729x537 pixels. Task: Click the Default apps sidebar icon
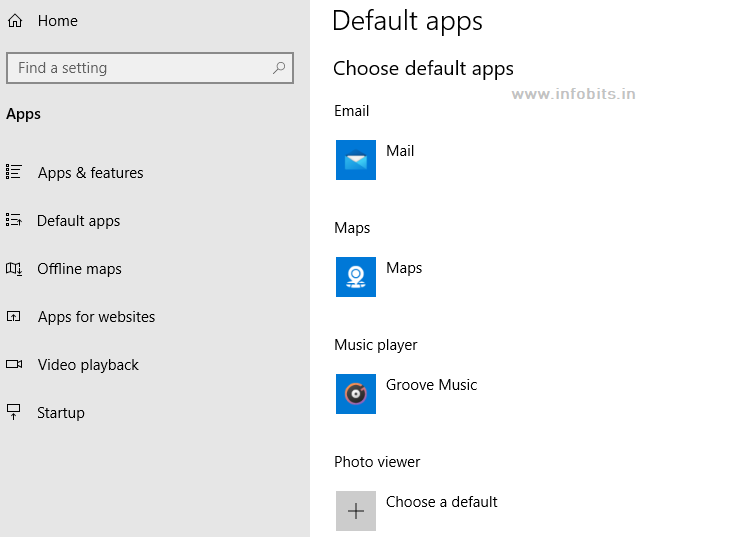[x=13, y=219]
